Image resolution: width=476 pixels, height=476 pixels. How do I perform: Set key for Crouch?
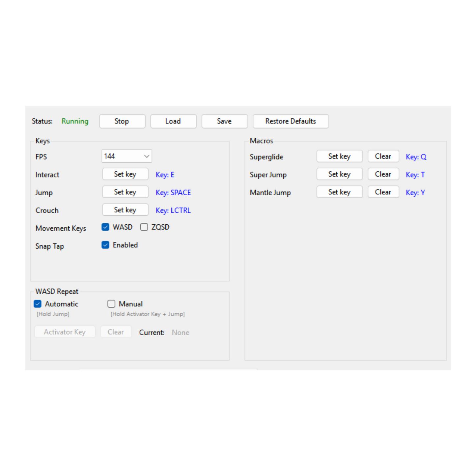tap(125, 210)
